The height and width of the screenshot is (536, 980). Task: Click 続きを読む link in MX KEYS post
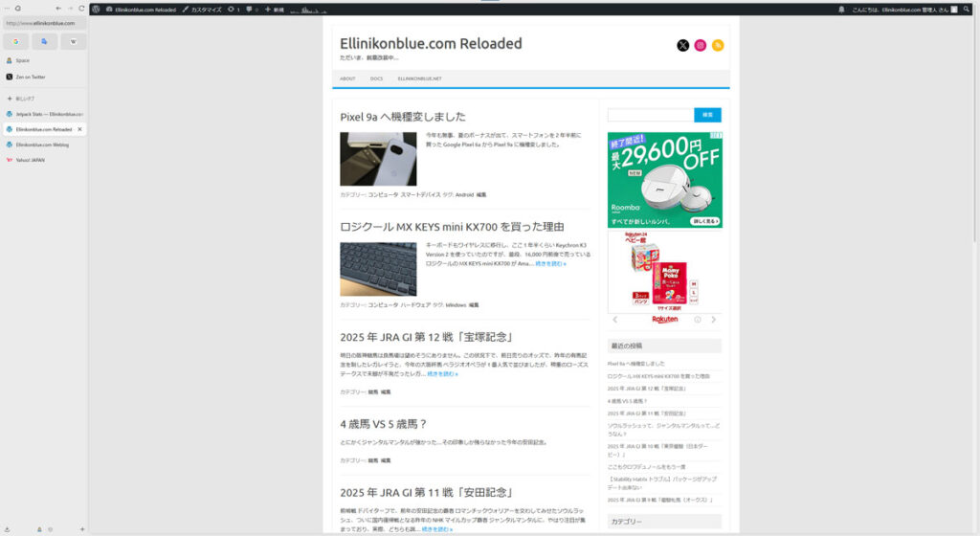(x=550, y=263)
